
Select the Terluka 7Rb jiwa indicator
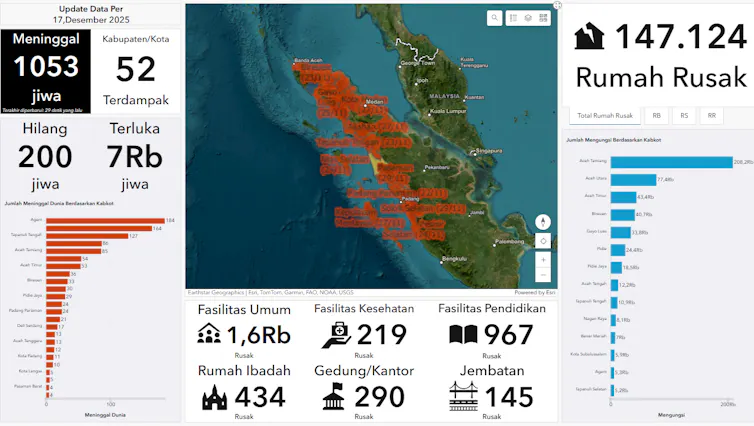click(135, 156)
